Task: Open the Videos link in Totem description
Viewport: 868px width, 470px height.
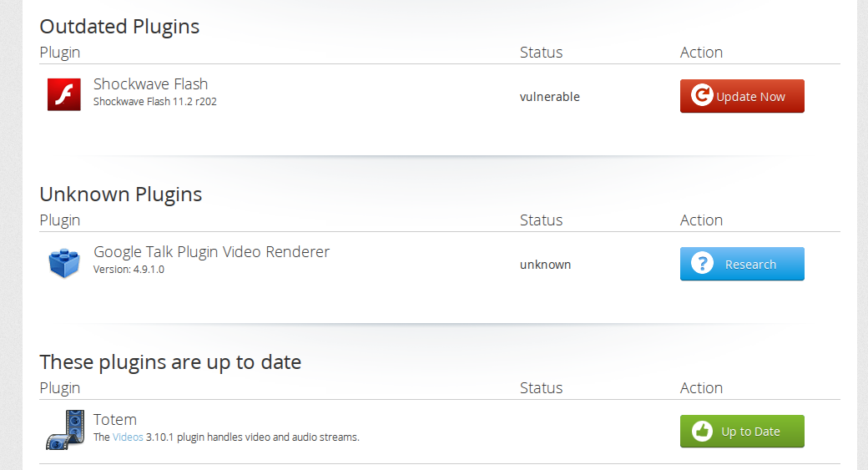Action: click(128, 437)
